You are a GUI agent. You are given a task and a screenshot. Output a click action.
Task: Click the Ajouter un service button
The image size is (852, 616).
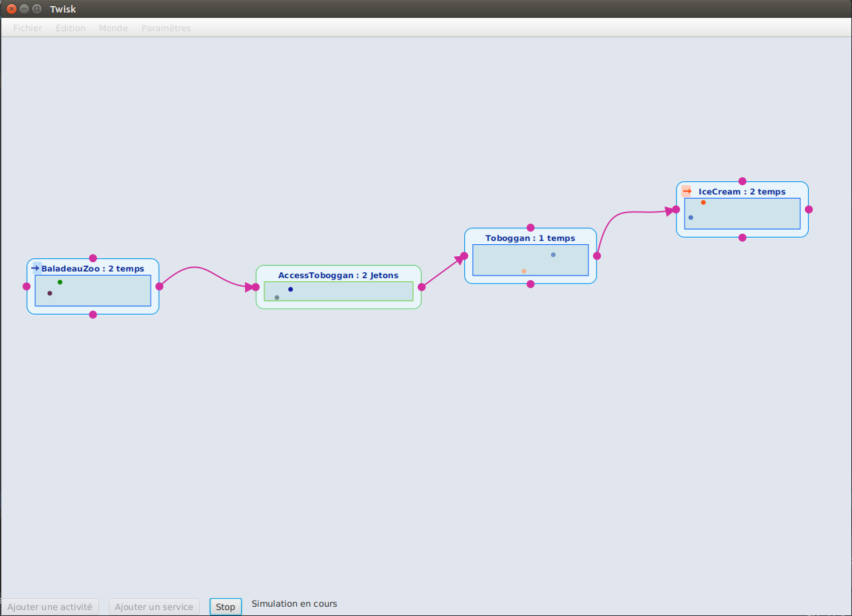(x=154, y=606)
